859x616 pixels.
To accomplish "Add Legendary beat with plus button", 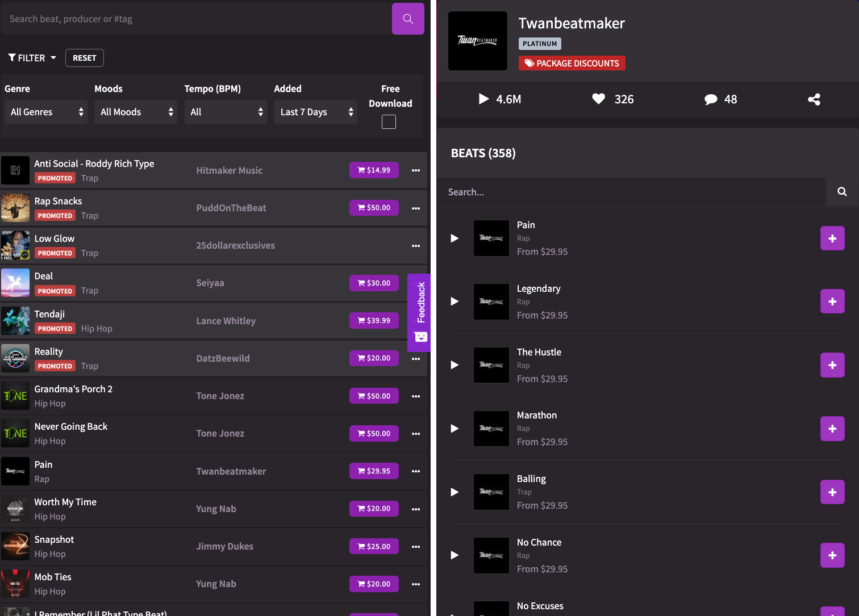I will tap(832, 301).
